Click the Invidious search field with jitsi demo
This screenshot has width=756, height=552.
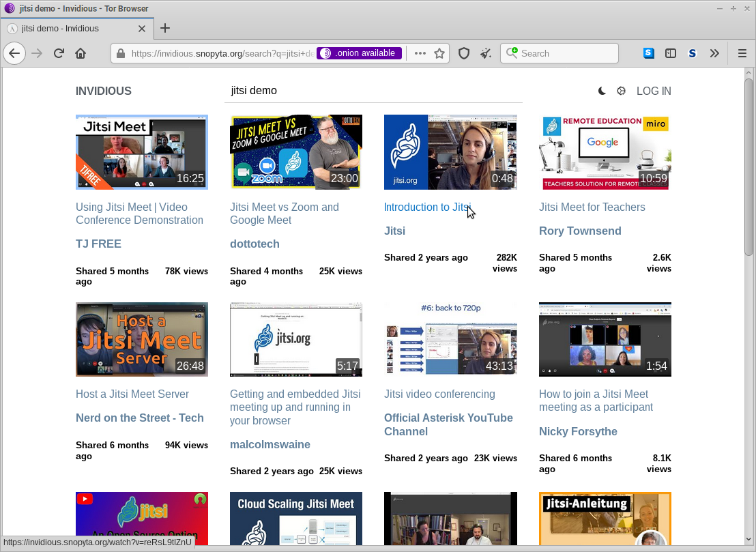[373, 90]
